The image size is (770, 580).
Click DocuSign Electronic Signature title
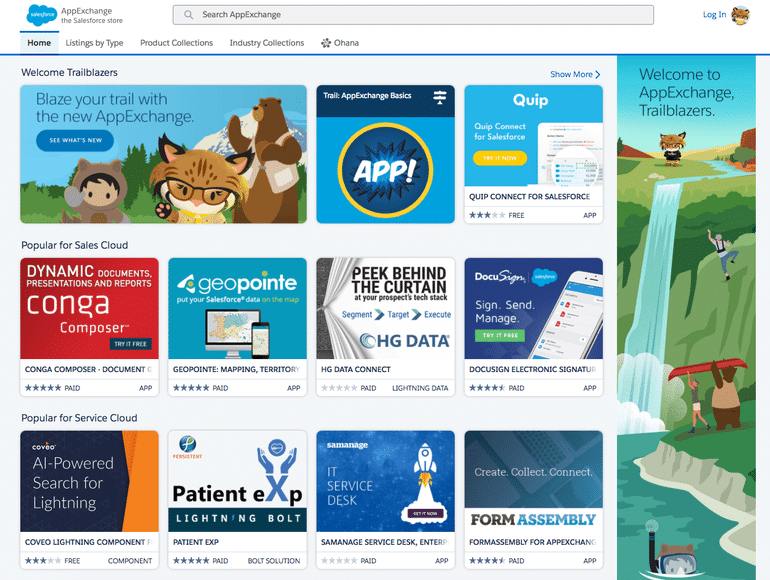click(532, 369)
